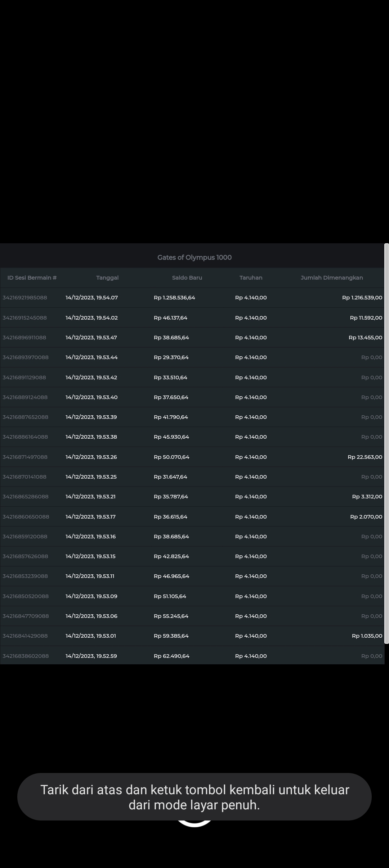389x868 pixels.
Task: Open session ID 34216871497088
Action: [x=25, y=457]
